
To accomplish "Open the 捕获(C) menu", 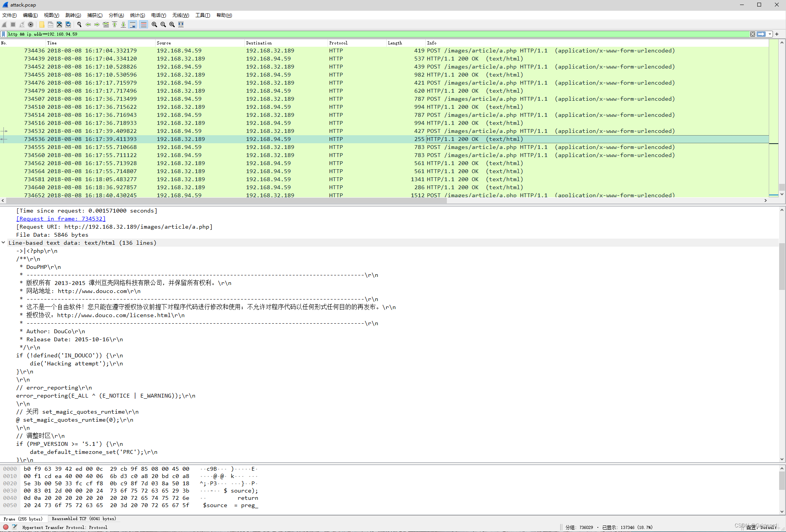I will (x=95, y=15).
